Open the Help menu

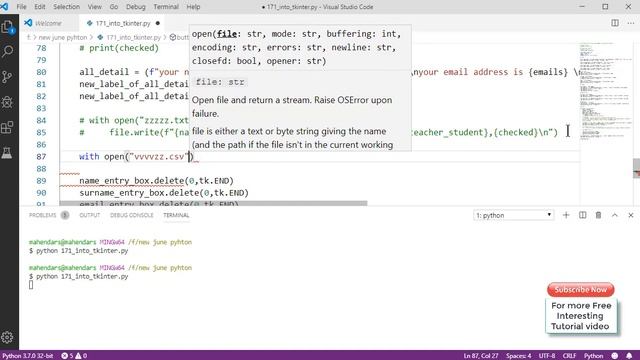tap(193, 7)
